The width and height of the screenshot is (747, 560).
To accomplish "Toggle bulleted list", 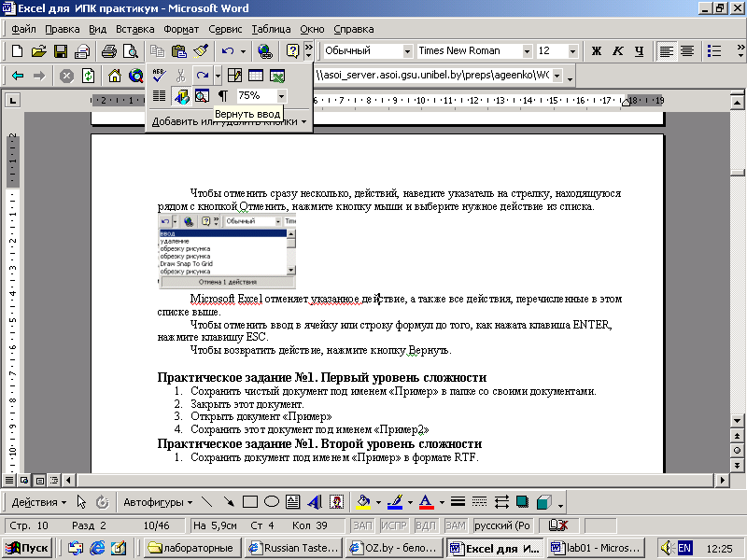I will click(x=713, y=51).
